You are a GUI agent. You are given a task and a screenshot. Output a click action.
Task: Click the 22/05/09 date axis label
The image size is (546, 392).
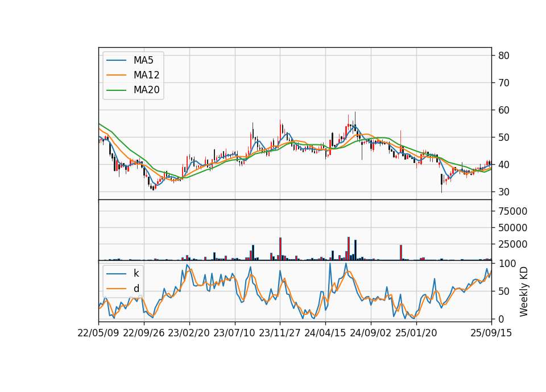click(98, 333)
